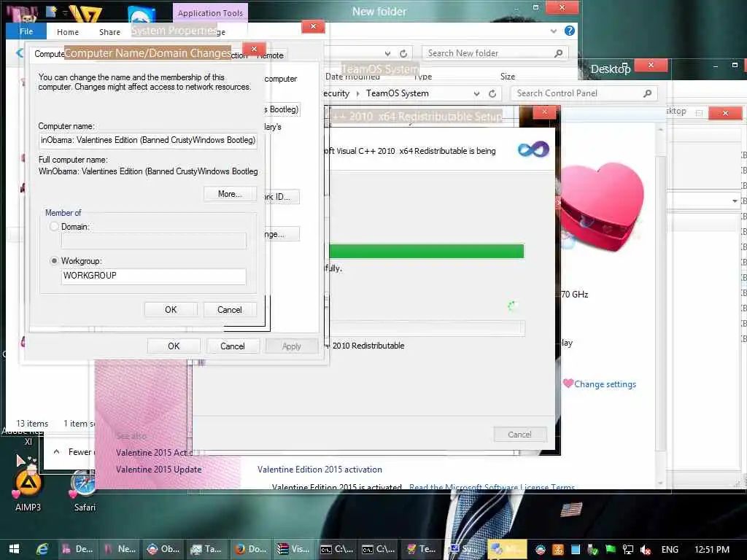Open the Home ribbon tab

tap(68, 32)
